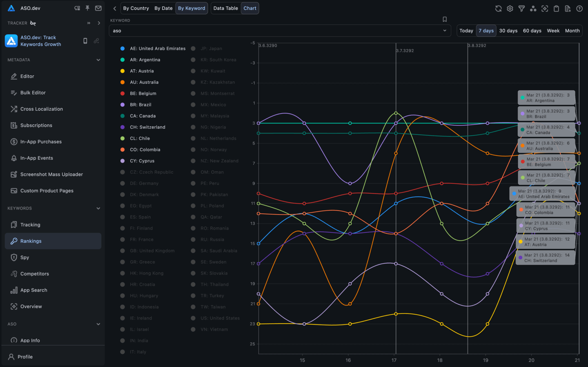
Task: Switch to the By Country tab
Action: click(x=136, y=8)
